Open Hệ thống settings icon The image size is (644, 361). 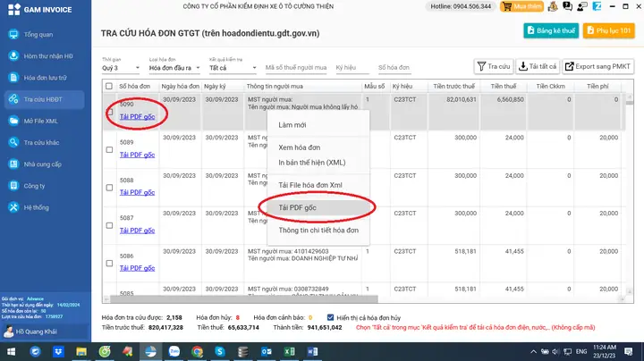click(13, 207)
